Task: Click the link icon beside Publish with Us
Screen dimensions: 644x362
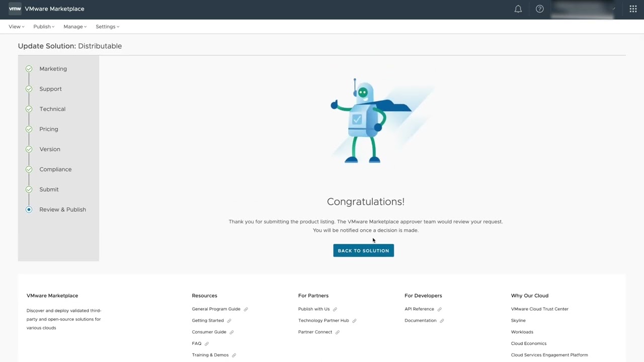Action: click(335, 309)
